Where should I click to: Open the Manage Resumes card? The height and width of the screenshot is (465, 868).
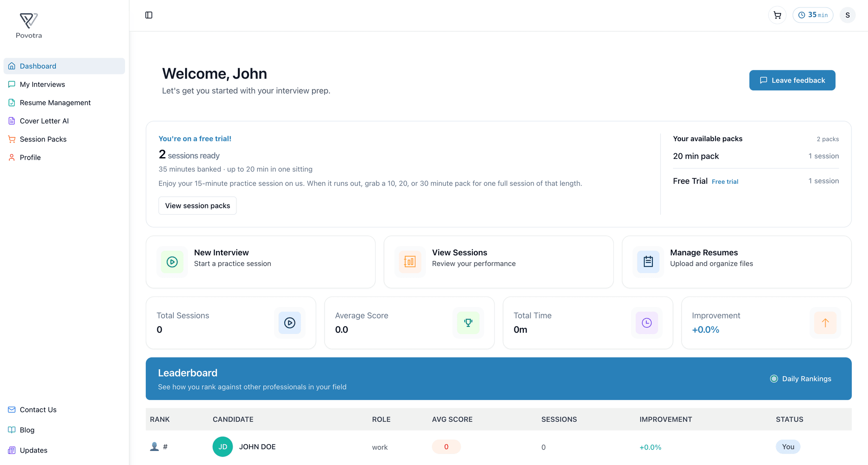click(x=737, y=262)
